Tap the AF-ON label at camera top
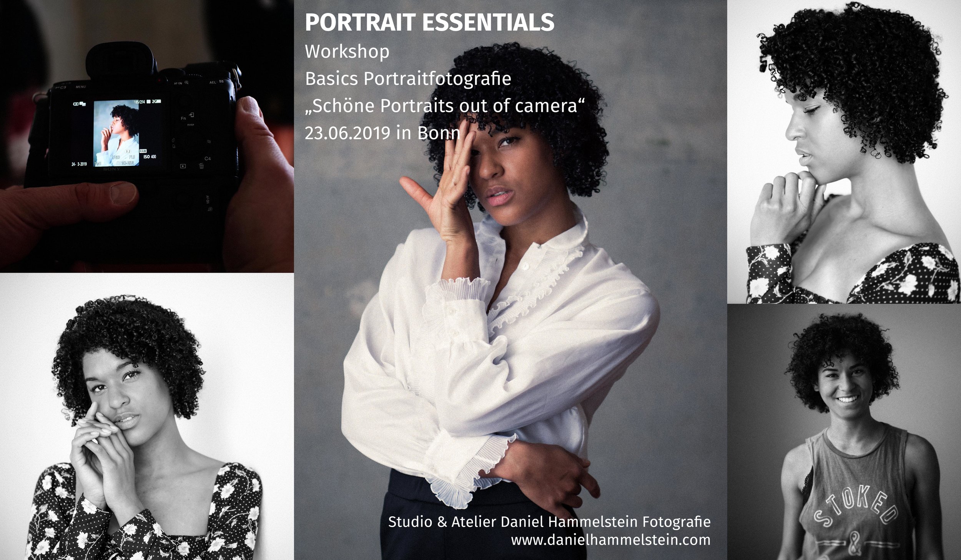Image resolution: width=961 pixels, height=560 pixels. (x=178, y=83)
